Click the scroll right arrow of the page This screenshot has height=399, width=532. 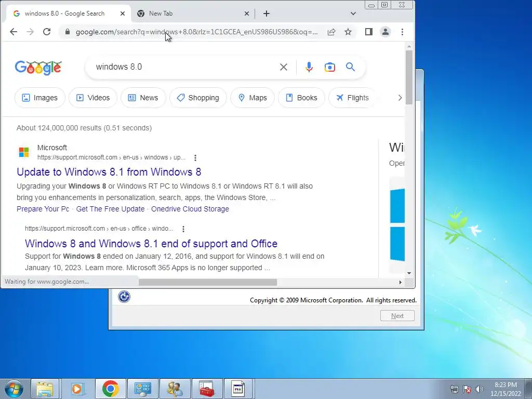pos(401,282)
